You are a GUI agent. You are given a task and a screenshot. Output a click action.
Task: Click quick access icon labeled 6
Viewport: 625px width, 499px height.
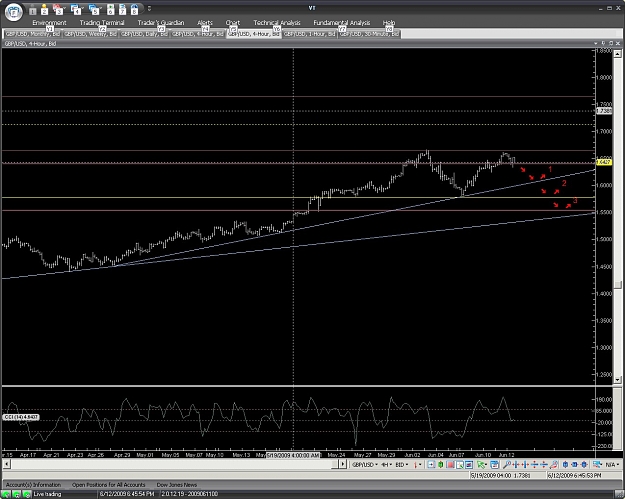(111, 10)
